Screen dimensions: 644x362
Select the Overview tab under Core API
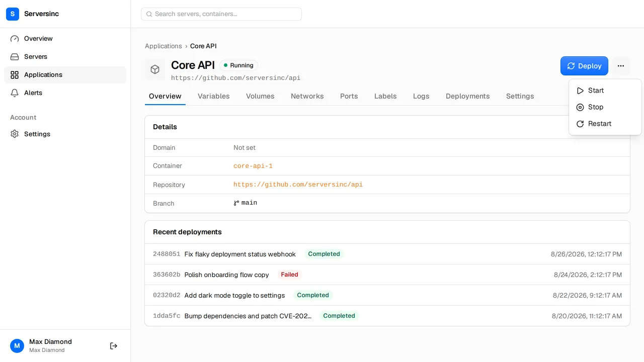(x=165, y=96)
